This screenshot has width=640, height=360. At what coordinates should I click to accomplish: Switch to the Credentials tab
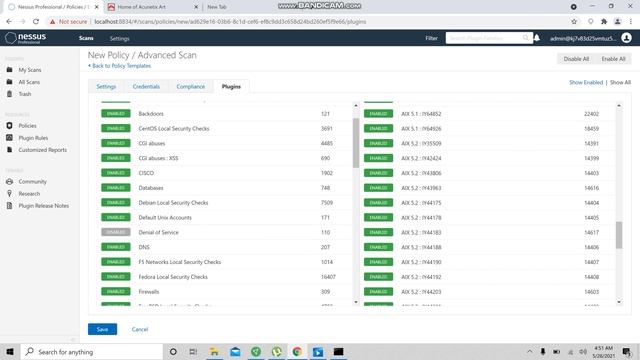(x=146, y=87)
